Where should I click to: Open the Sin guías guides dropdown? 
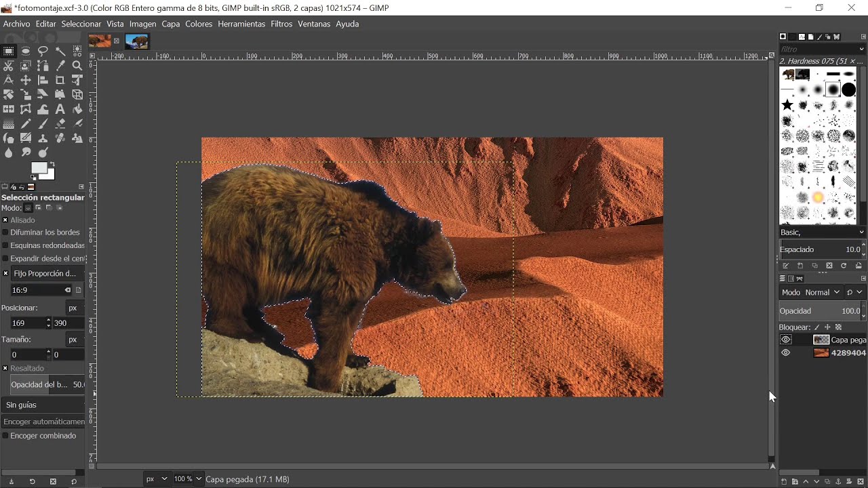pyautogui.click(x=43, y=405)
